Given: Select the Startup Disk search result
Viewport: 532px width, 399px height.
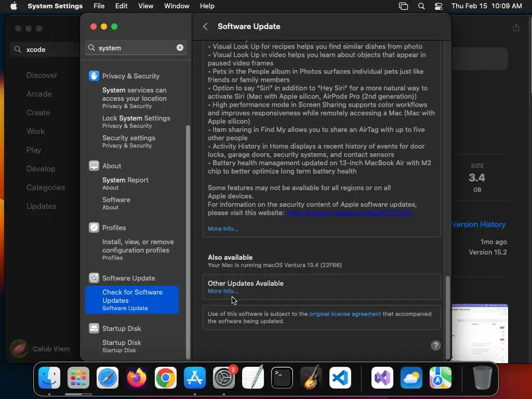Looking at the screenshot, I should pos(122,345).
